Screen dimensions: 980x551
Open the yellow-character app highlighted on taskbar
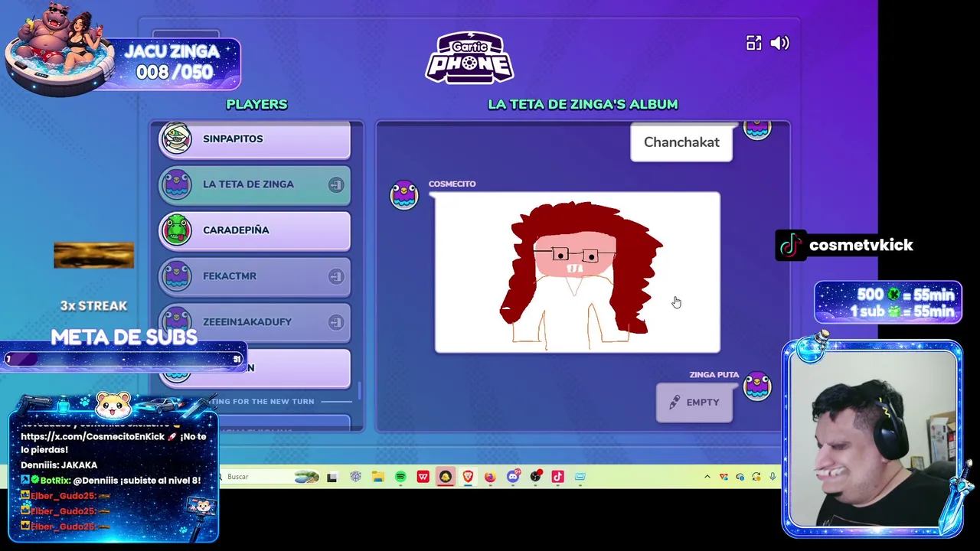pos(445,477)
